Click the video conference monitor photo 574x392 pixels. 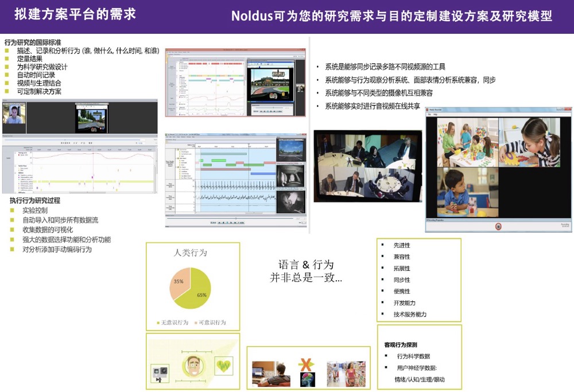coord(368,166)
